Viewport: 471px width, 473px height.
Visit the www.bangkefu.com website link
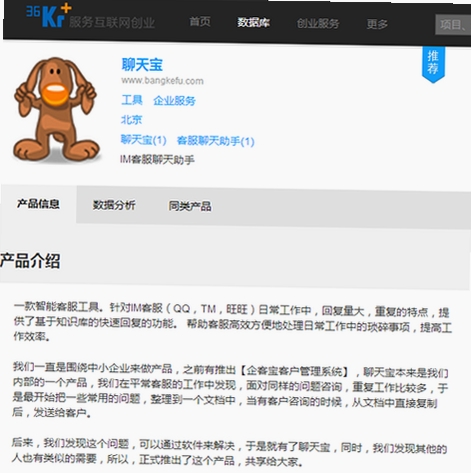point(162,81)
